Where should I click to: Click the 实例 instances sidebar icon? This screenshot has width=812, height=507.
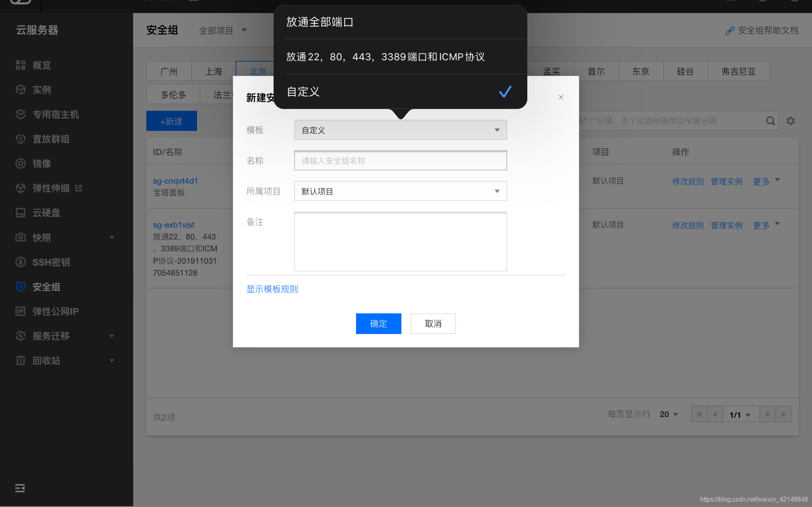tap(21, 90)
